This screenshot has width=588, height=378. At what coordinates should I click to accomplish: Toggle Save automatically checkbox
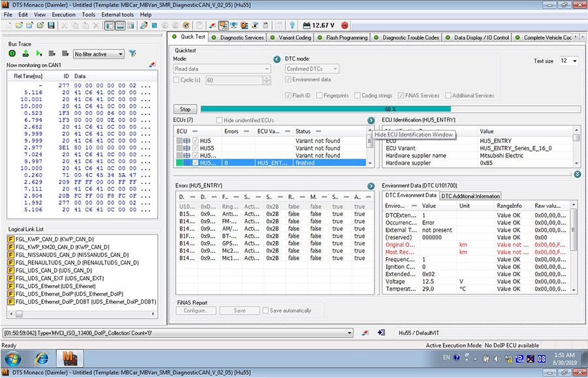(266, 311)
